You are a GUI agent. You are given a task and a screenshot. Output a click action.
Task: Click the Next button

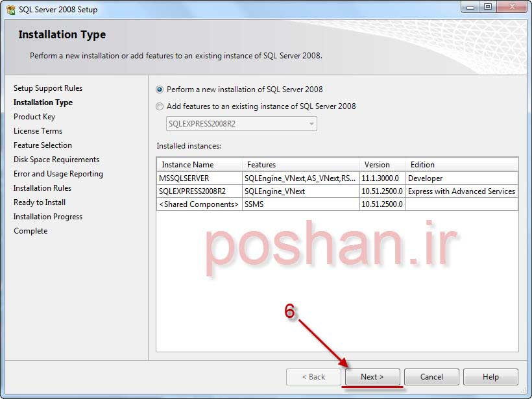click(x=372, y=377)
